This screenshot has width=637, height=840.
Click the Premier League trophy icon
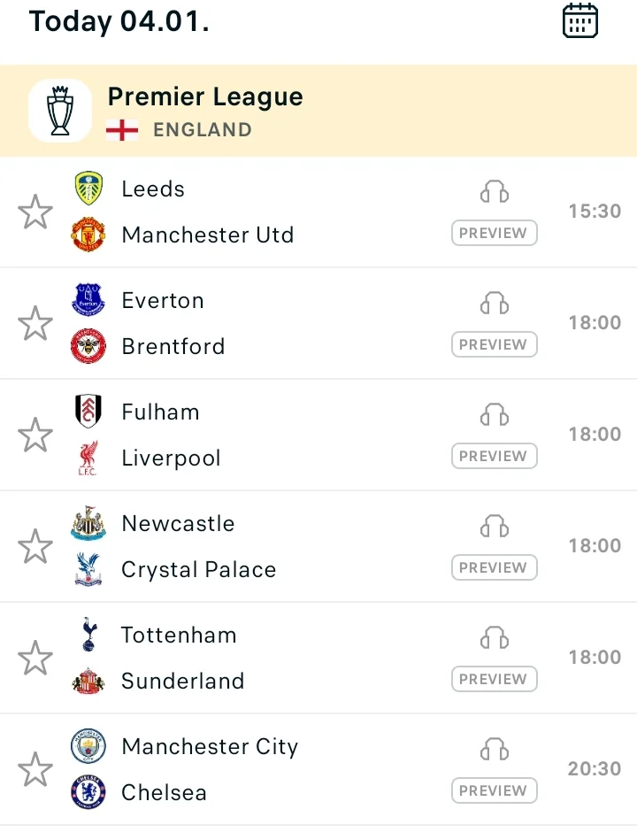tap(60, 111)
